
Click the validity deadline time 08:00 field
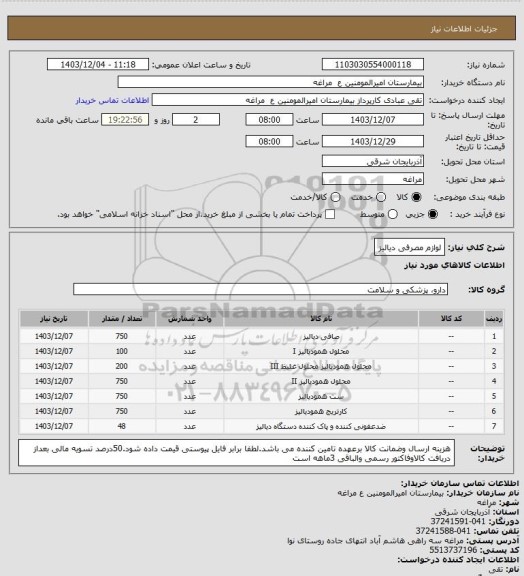[269, 141]
